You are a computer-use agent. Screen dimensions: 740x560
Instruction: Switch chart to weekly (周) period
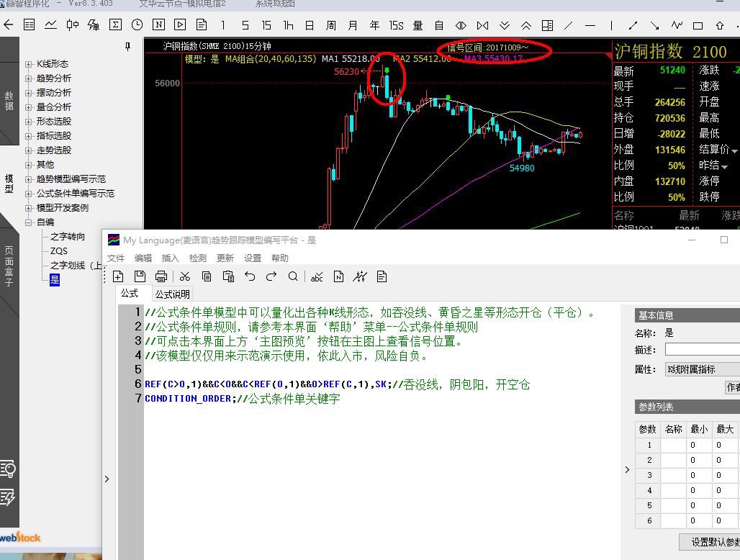[331, 25]
